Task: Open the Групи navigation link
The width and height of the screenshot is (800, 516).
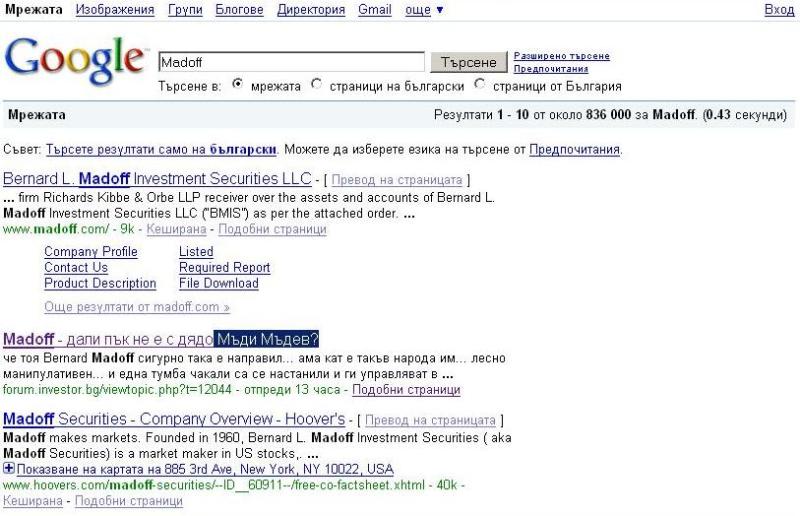Action: [186, 10]
